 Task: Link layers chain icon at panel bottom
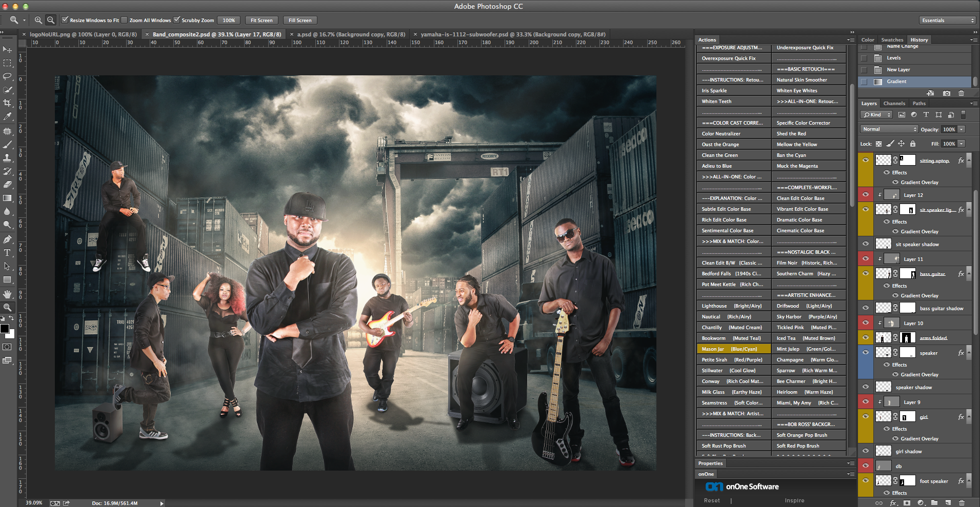tap(879, 503)
